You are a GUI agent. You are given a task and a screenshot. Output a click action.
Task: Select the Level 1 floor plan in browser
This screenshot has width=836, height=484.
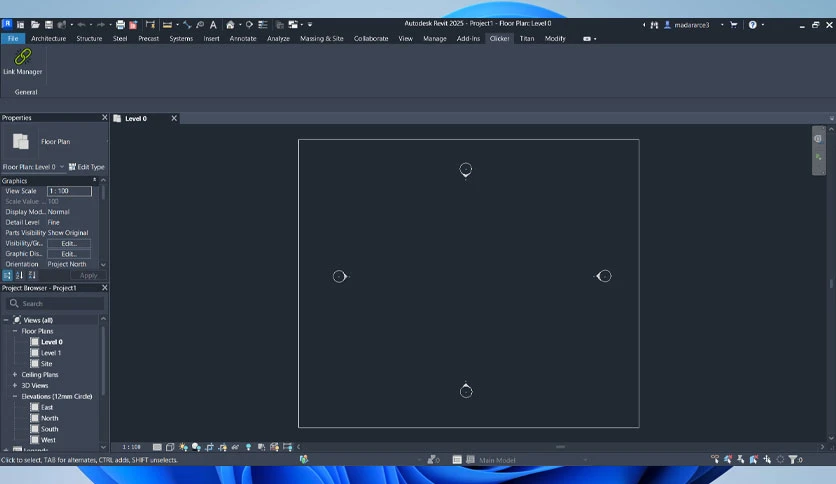51,353
